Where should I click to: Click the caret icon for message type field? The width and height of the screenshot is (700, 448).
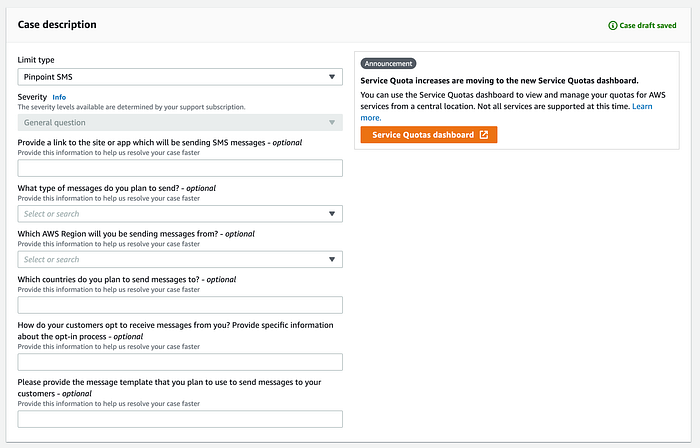(332, 214)
